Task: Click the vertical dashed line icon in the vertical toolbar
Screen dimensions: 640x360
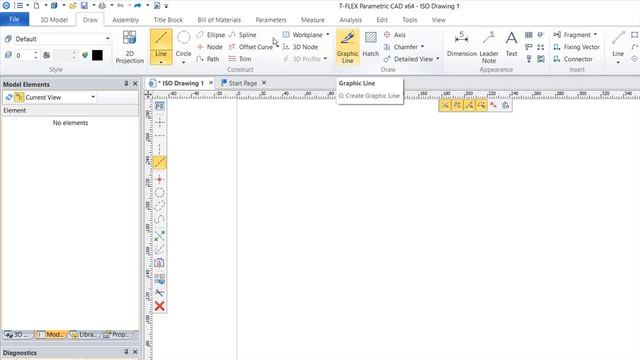Action: [x=160, y=149]
